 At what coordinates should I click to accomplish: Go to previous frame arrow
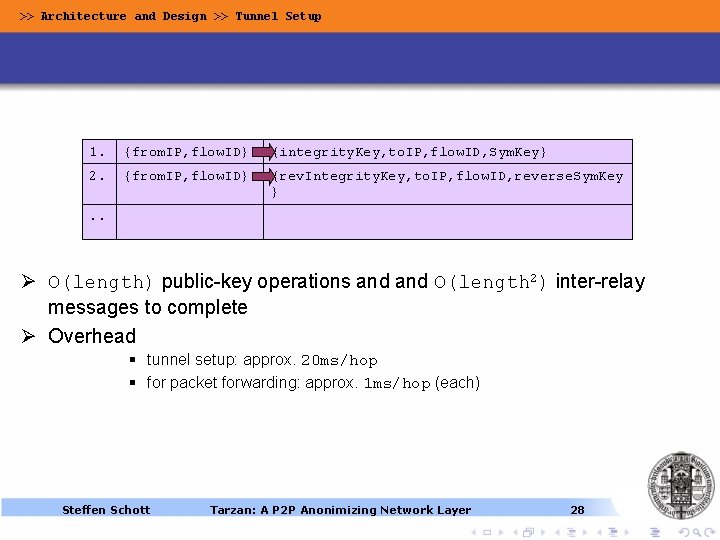pyautogui.click(x=515, y=533)
